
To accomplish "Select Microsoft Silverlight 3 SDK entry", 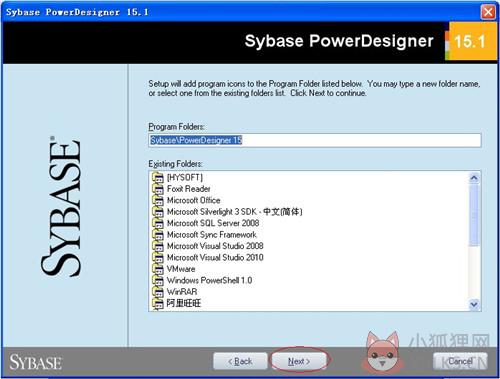I will 234,212.
